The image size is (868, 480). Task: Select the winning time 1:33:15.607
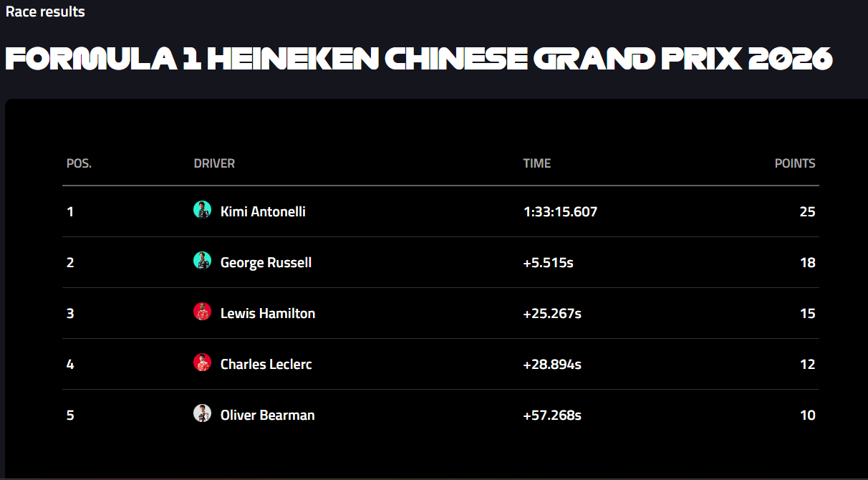click(560, 211)
